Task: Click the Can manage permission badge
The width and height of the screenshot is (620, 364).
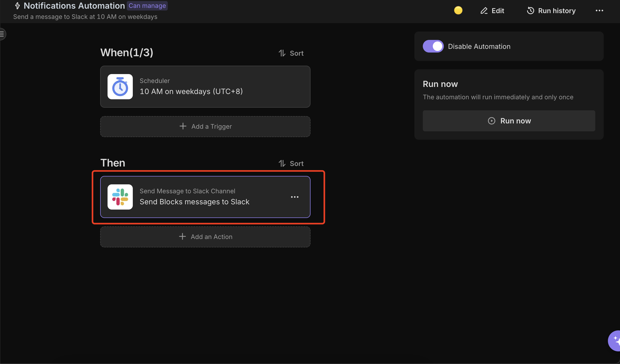Action: 147,6
